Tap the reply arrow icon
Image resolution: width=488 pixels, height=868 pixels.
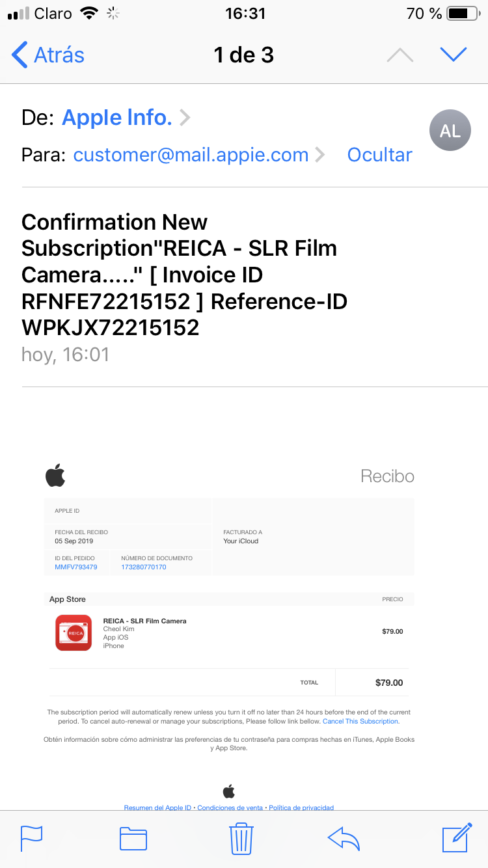pyautogui.click(x=344, y=838)
